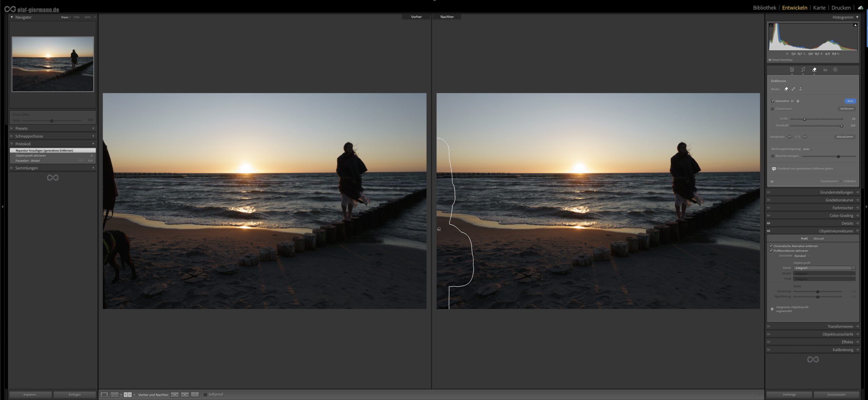Choose the Heal mode bandage icon

[793, 89]
